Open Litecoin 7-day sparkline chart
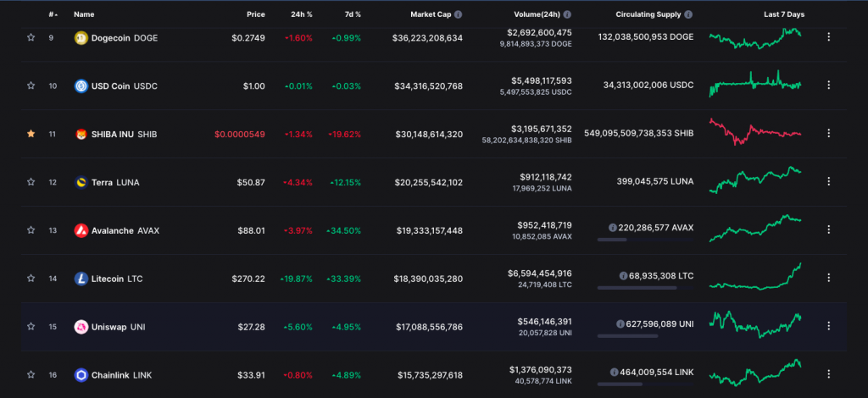Image resolution: width=868 pixels, height=398 pixels. (755, 276)
